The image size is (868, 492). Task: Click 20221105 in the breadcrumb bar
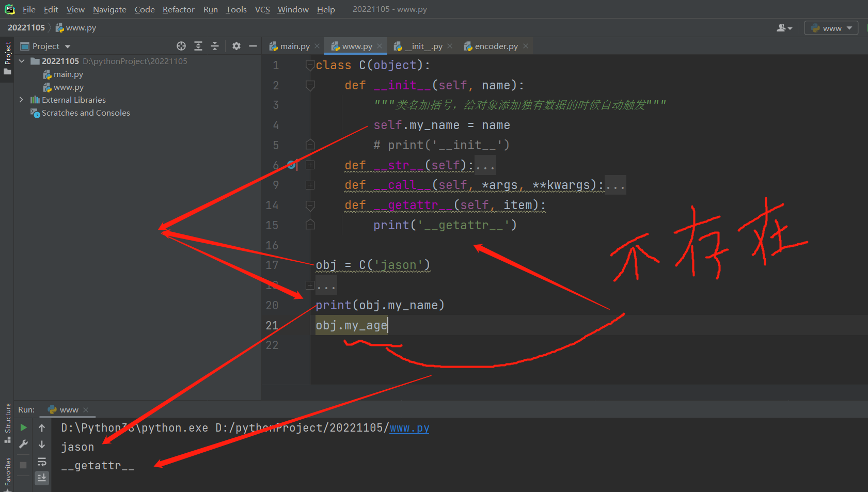pos(26,27)
